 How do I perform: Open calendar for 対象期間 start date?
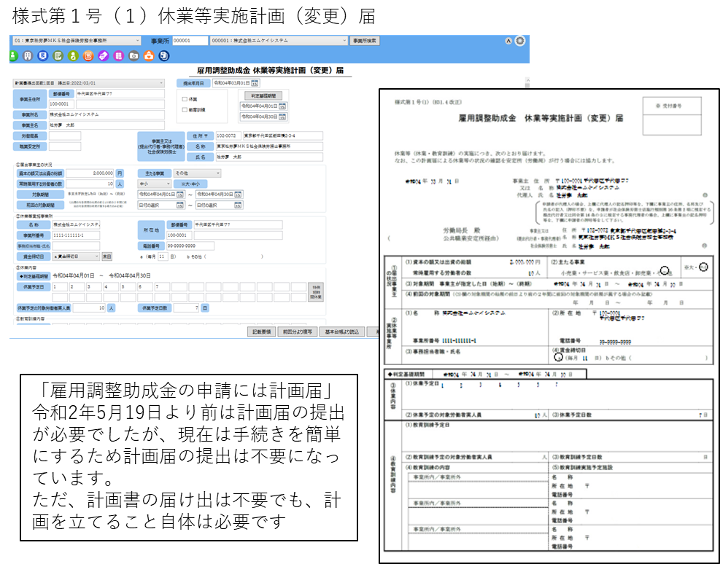[180, 195]
